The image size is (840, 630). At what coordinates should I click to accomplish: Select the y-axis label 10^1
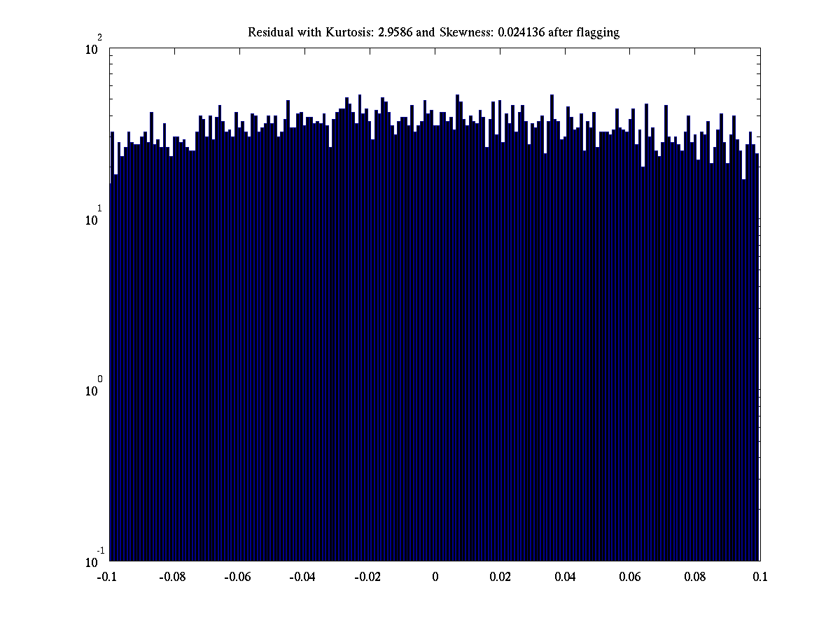pyautogui.click(x=94, y=218)
